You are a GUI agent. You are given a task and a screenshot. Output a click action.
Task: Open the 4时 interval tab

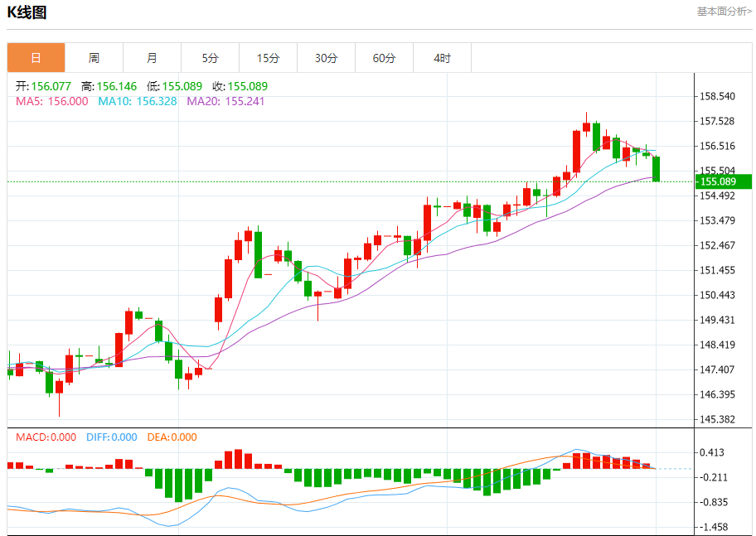pos(442,58)
